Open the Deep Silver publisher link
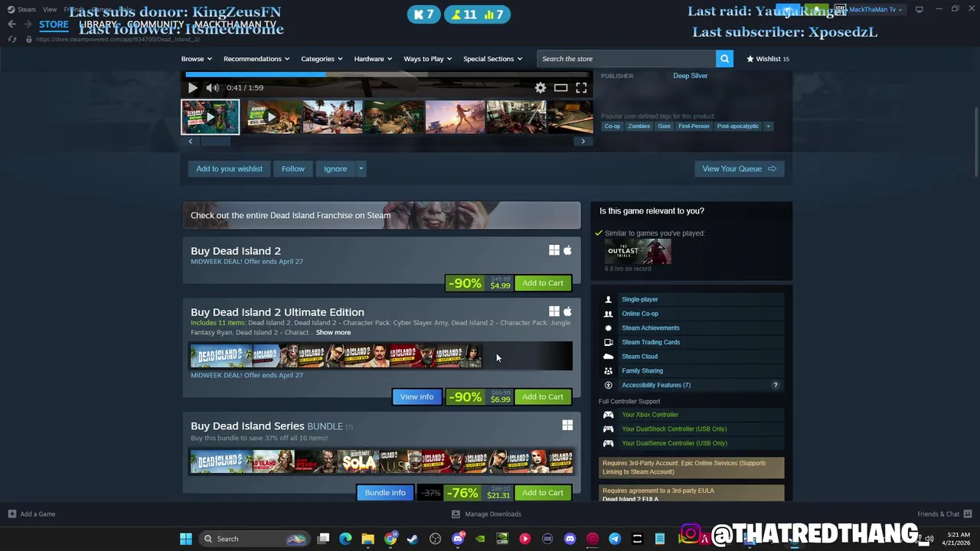Viewport: 980px width, 551px height. [690, 76]
